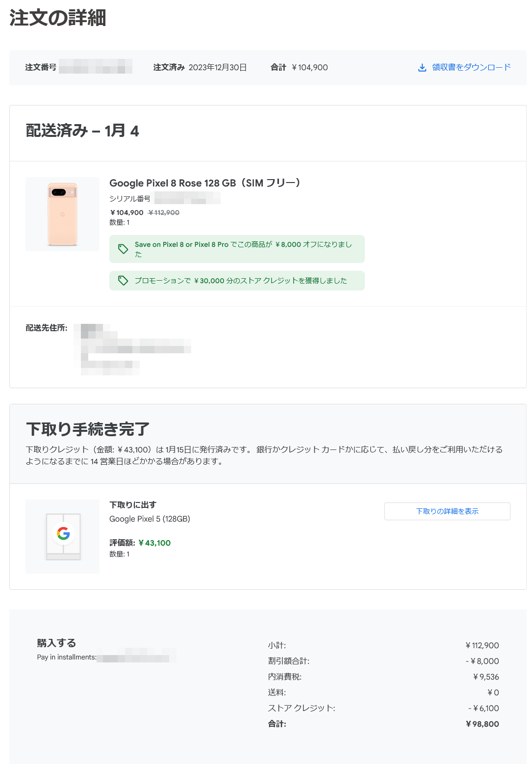Image resolution: width=532 pixels, height=764 pixels.
Task: Select the Google Pixel 5 trade-in entry
Action: point(151,518)
